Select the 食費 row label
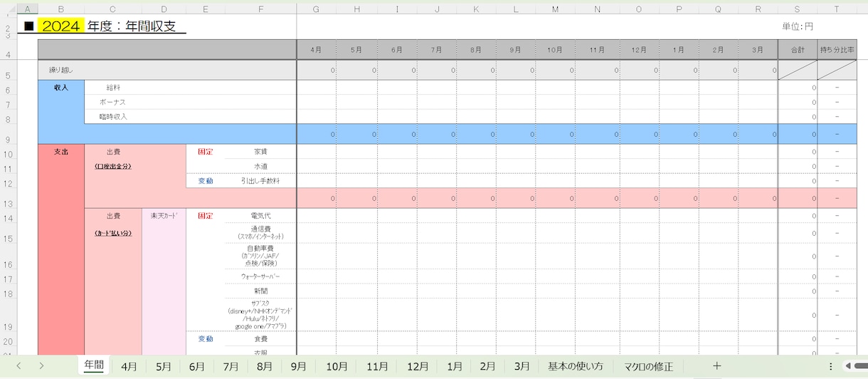This screenshot has width=868, height=379. [260, 338]
